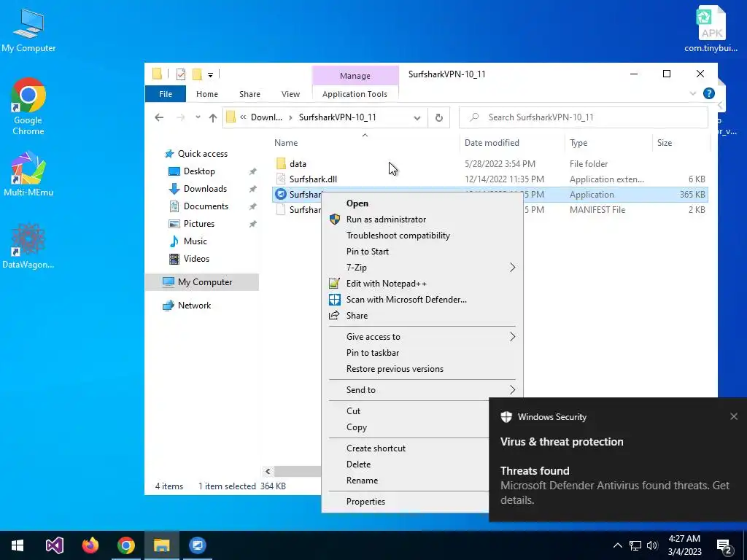Screen dimensions: 747x560
Task: Click the network tray icon
Action: 635,545
